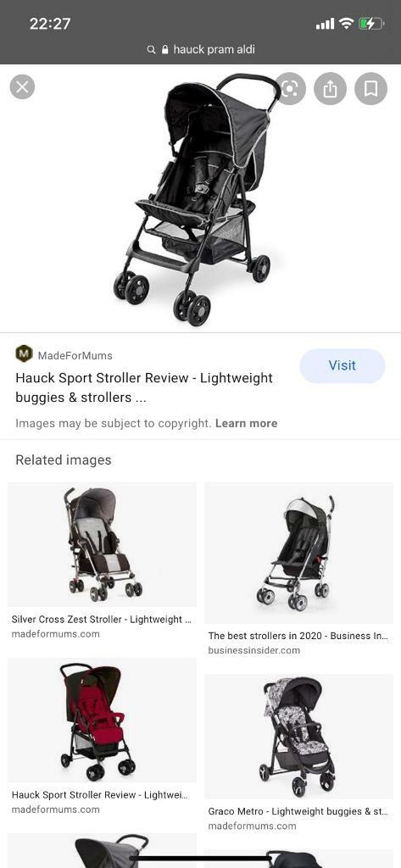401x868 pixels.
Task: Tap the hauck pram aldi address bar
Action: click(x=200, y=49)
